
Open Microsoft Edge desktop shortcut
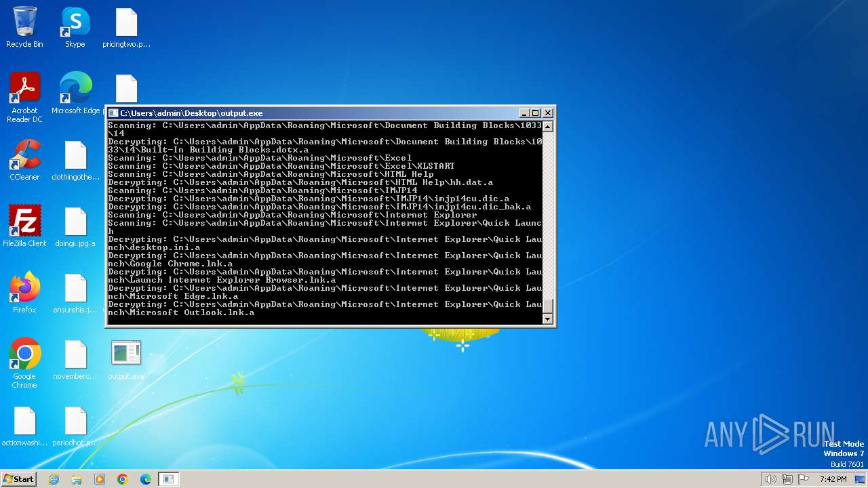pyautogui.click(x=75, y=94)
